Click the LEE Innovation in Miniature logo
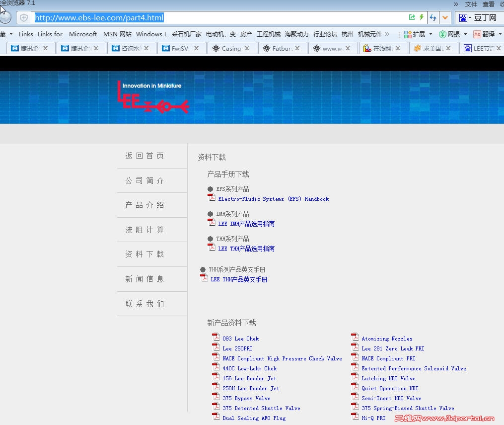This screenshot has height=425, width=504. (153, 97)
